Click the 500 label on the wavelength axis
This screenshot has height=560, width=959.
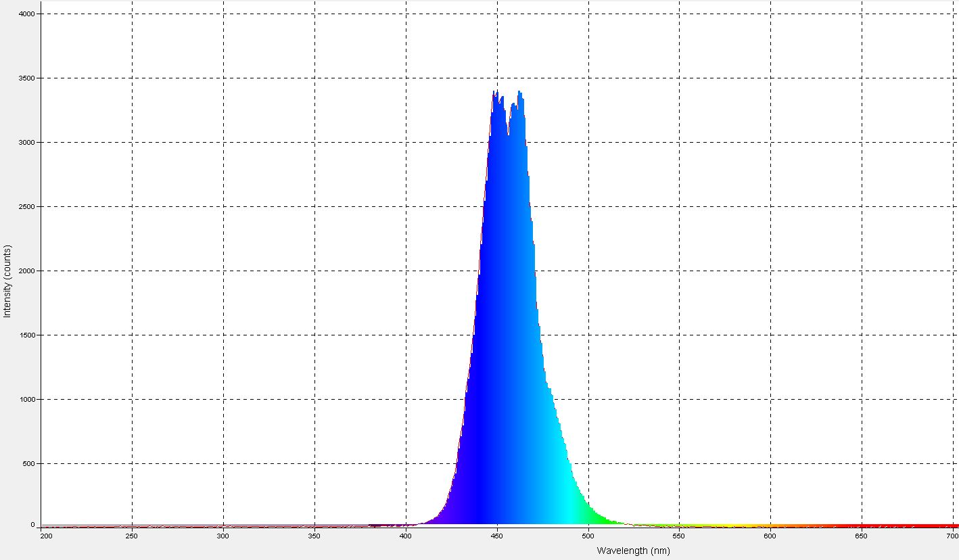tap(588, 536)
